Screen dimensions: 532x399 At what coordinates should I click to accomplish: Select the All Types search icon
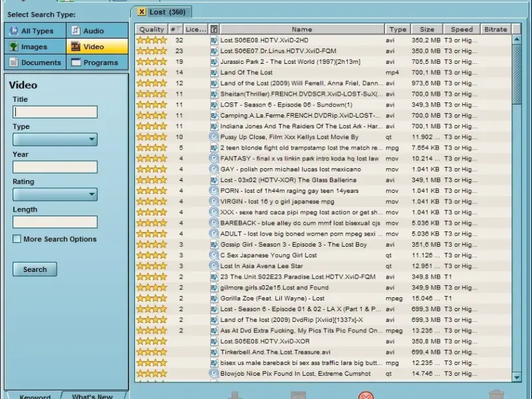(14, 31)
